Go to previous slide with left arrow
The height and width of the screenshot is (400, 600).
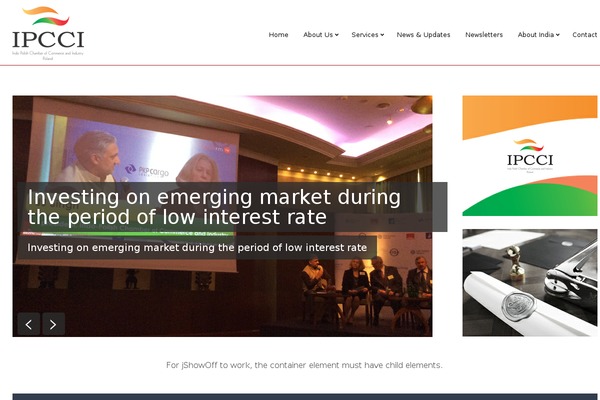pyautogui.click(x=29, y=324)
